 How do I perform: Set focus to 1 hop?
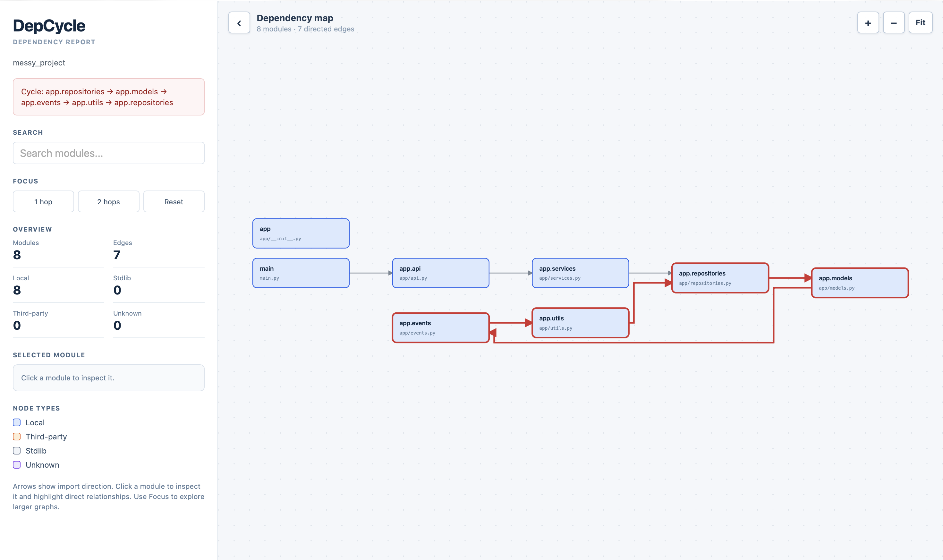(43, 201)
